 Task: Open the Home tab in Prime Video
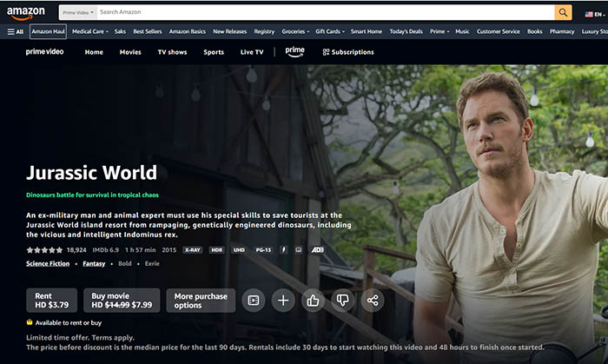(x=94, y=52)
